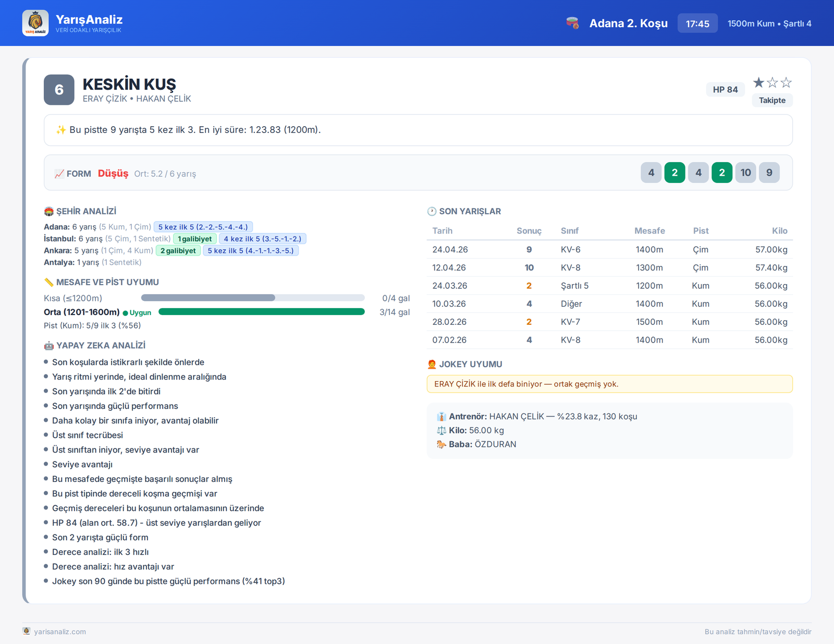Click the stadium icon beside ŞEHİR ANALİZİ
Viewport: 834px width, 644px height.
49,211
